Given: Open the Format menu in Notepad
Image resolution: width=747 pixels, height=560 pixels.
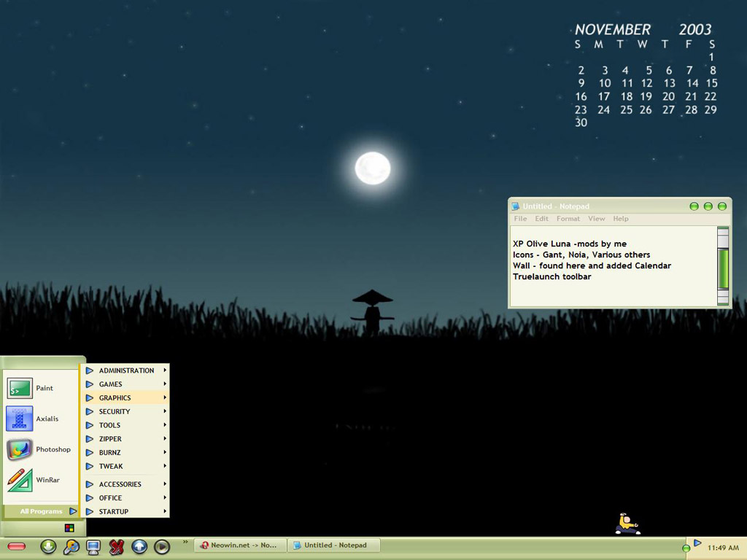Looking at the screenshot, I should click(568, 219).
